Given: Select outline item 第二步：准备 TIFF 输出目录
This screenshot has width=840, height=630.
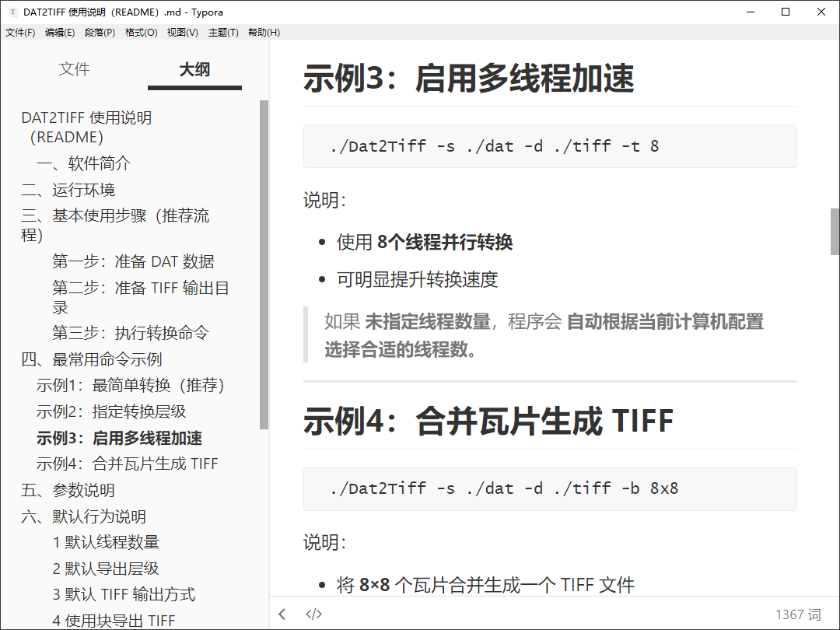Looking at the screenshot, I should pos(140,297).
